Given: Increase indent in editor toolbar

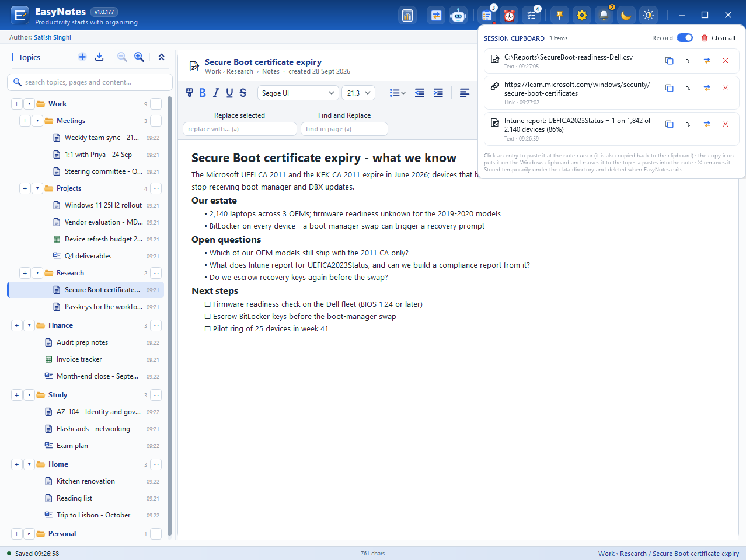Looking at the screenshot, I should click(x=438, y=93).
